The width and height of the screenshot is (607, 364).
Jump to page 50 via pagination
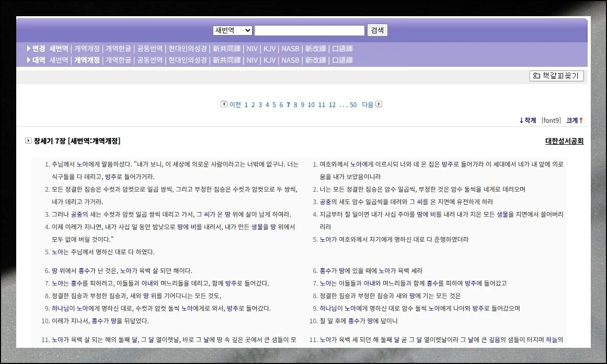pos(353,104)
